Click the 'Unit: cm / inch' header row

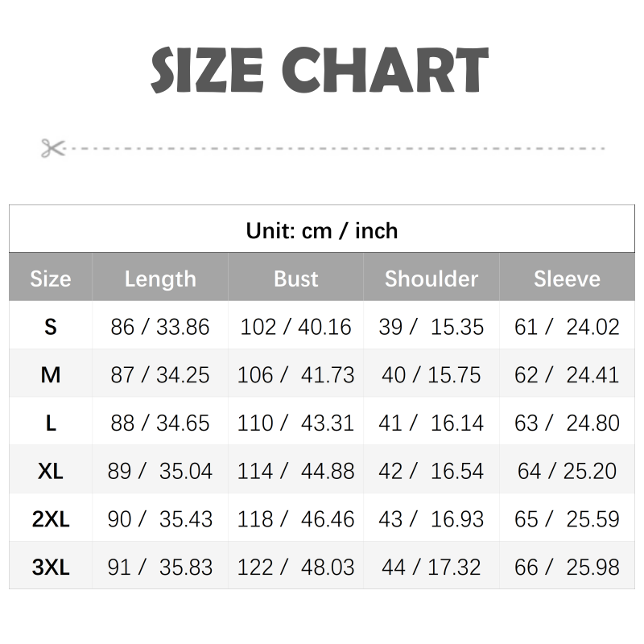322,231
